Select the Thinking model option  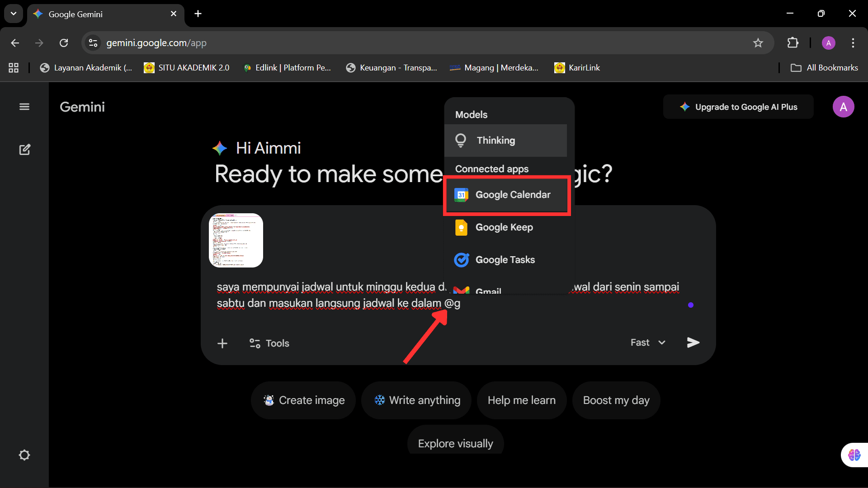pyautogui.click(x=505, y=141)
